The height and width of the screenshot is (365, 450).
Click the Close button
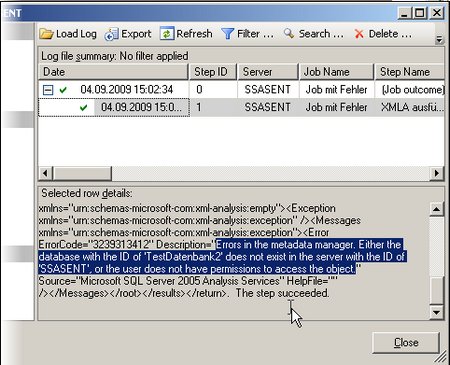pyautogui.click(x=406, y=343)
